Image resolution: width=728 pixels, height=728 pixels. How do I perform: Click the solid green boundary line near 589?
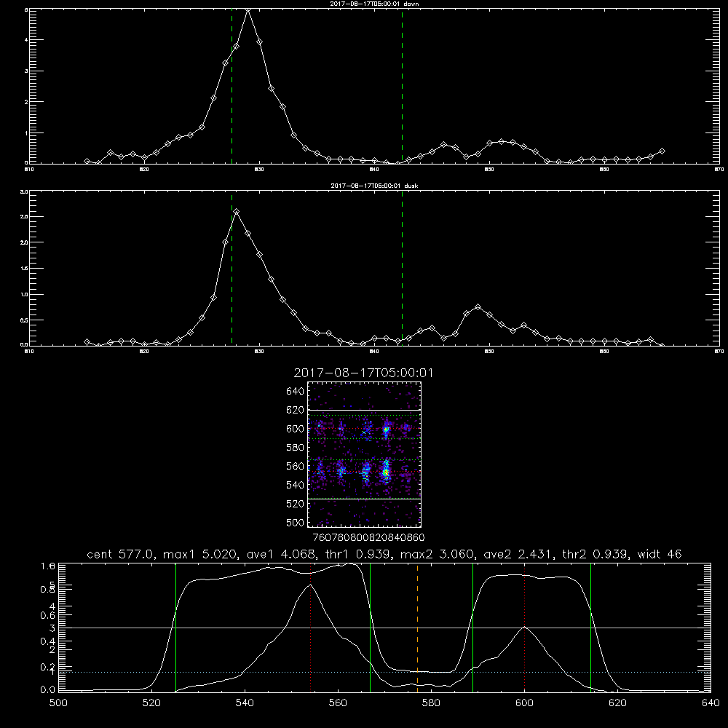[x=472, y=628]
